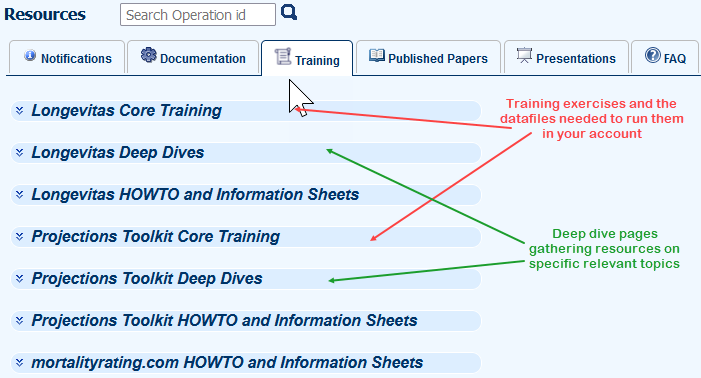
Task: Expand chevron beside Longevitas Deep Dives
Action: [x=19, y=152]
